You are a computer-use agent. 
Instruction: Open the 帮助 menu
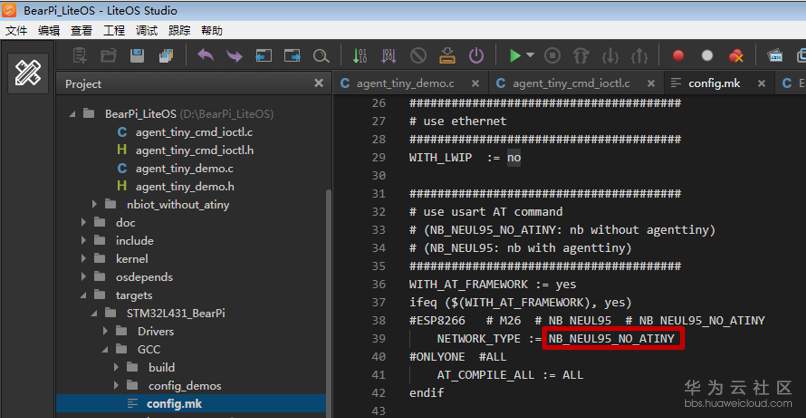pos(212,30)
